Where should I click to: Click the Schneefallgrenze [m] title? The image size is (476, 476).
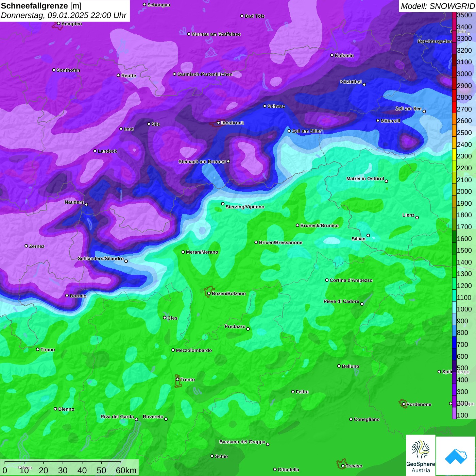(x=41, y=6)
